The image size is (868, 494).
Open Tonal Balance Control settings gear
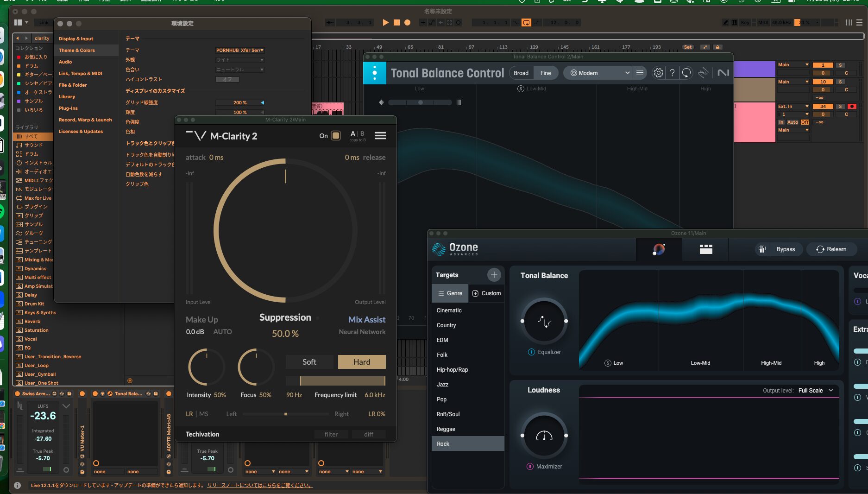(x=658, y=73)
